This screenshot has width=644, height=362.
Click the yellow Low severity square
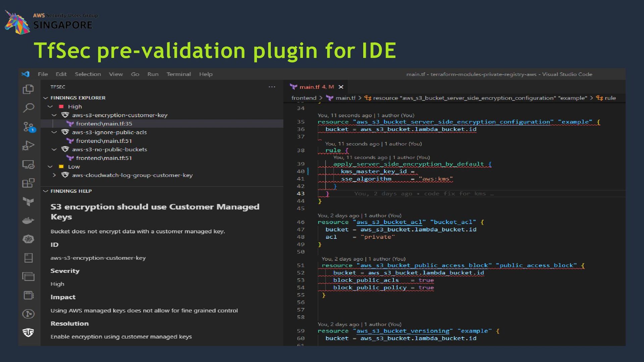[61, 167]
